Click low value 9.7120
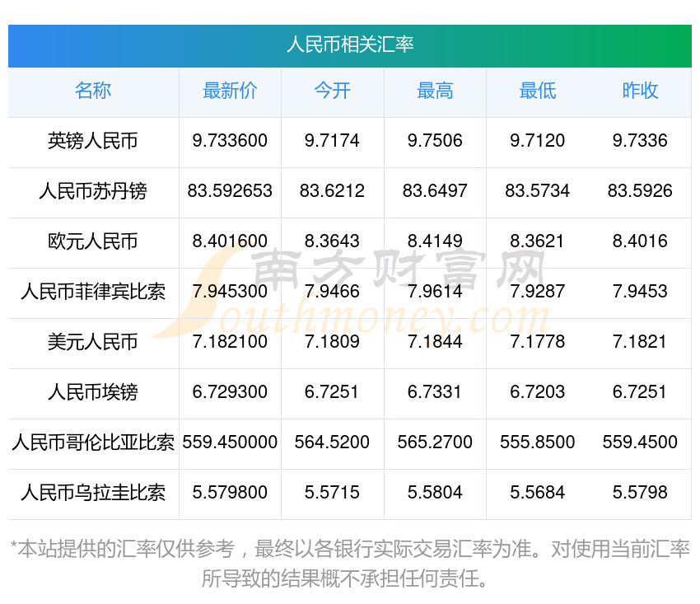700x604 pixels. (538, 141)
